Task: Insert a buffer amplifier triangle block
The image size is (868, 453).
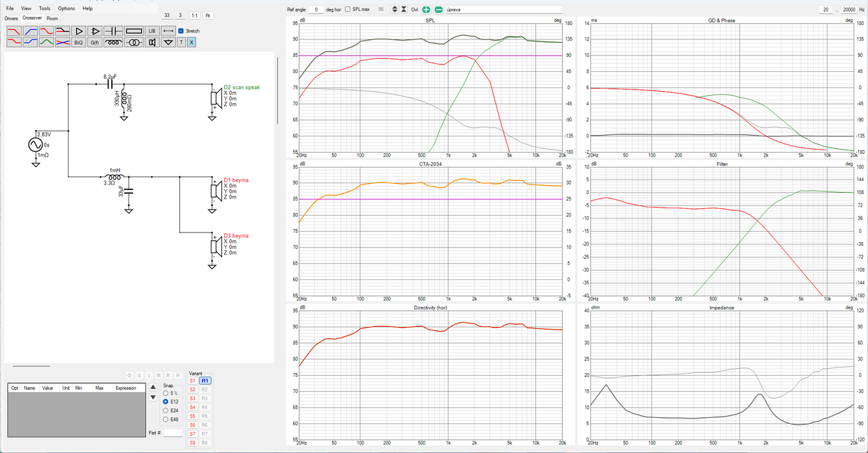Action: (79, 31)
